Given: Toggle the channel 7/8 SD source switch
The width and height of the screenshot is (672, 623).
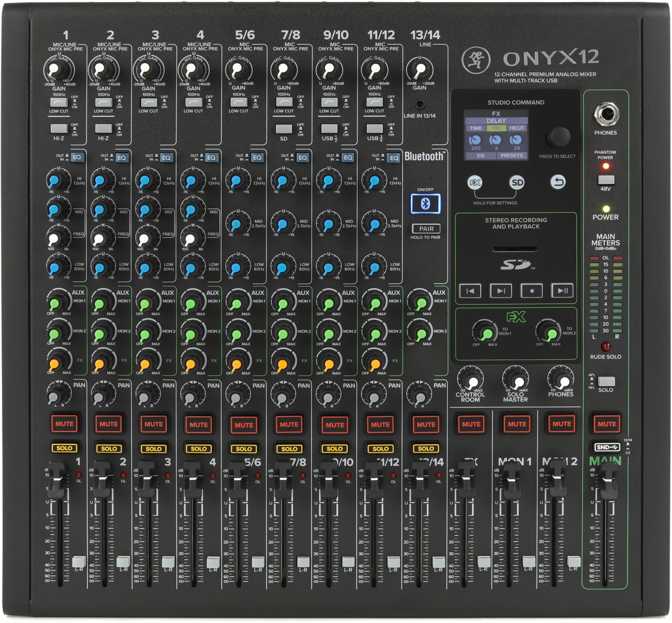Looking at the screenshot, I should pyautogui.click(x=284, y=129).
